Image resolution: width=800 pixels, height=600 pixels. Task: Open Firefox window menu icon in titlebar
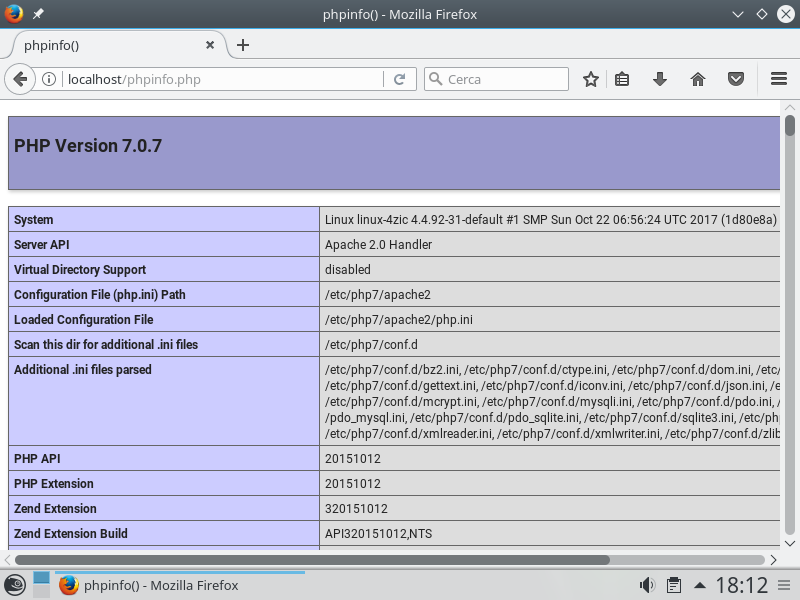[x=14, y=14]
